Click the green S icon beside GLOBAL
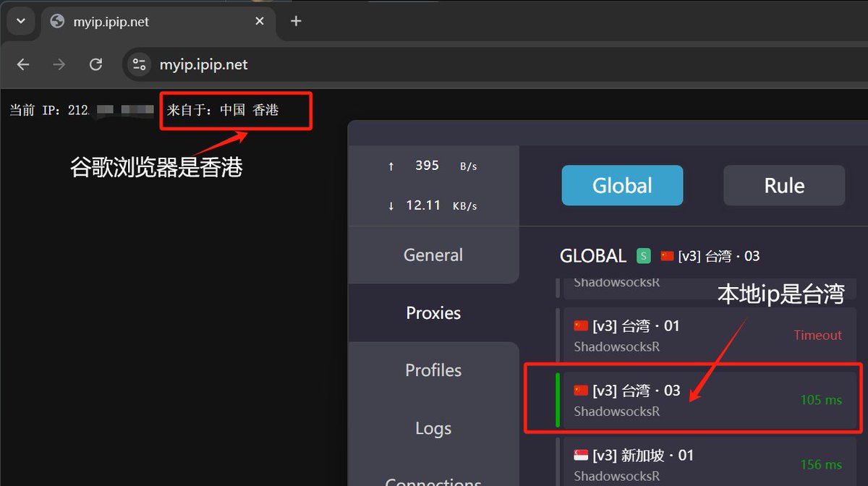Viewport: 868px width, 486px height. pyautogui.click(x=643, y=255)
